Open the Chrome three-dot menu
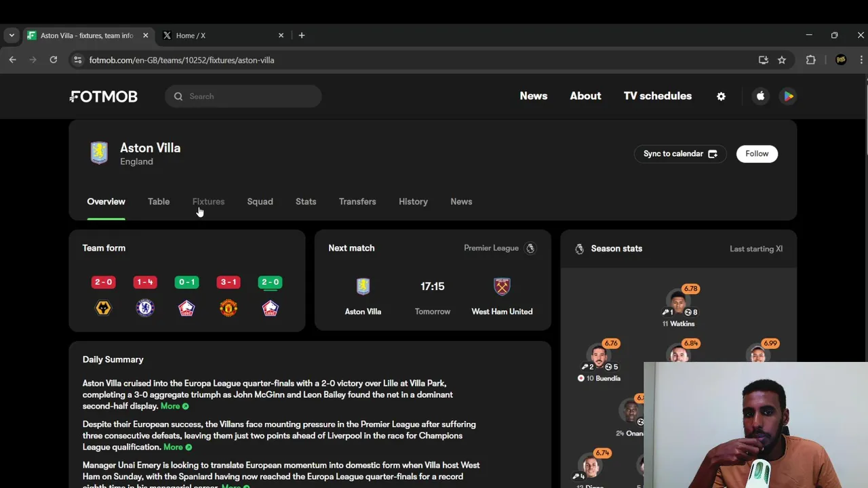Screen dimensions: 868x488 coord(861,60)
